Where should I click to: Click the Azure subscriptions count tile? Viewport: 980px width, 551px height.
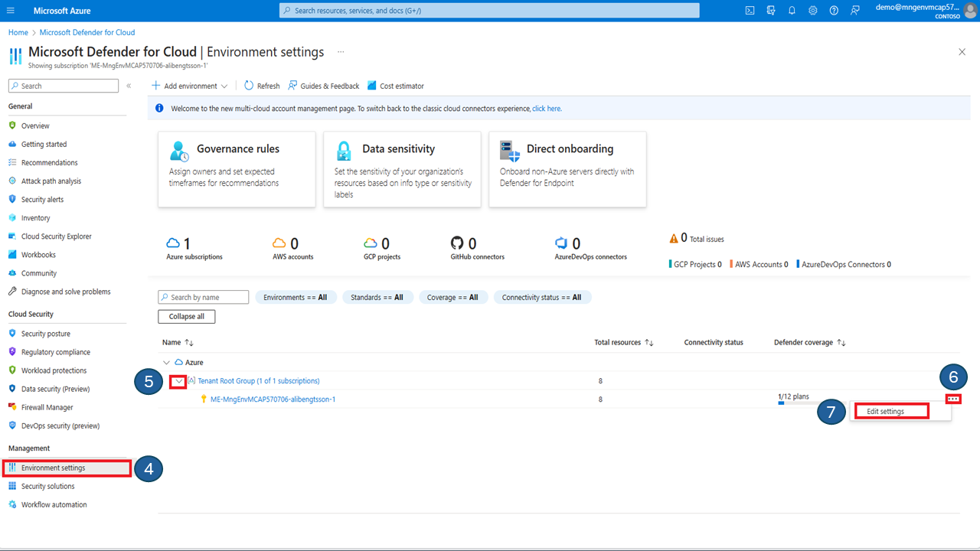(194, 248)
